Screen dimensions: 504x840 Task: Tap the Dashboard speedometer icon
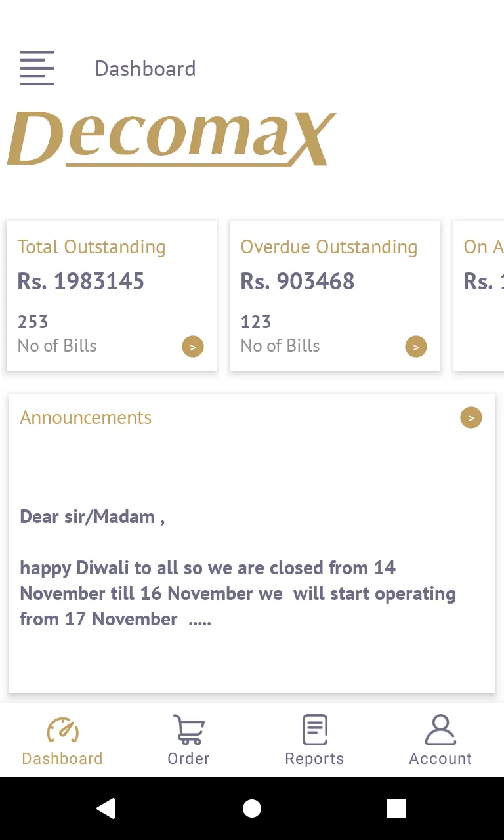click(62, 730)
